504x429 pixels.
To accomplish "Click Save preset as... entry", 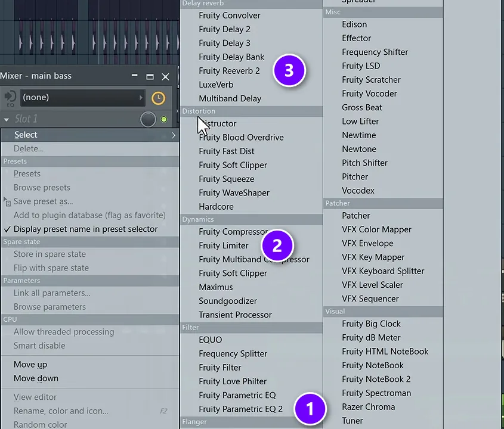I will [x=90, y=201].
